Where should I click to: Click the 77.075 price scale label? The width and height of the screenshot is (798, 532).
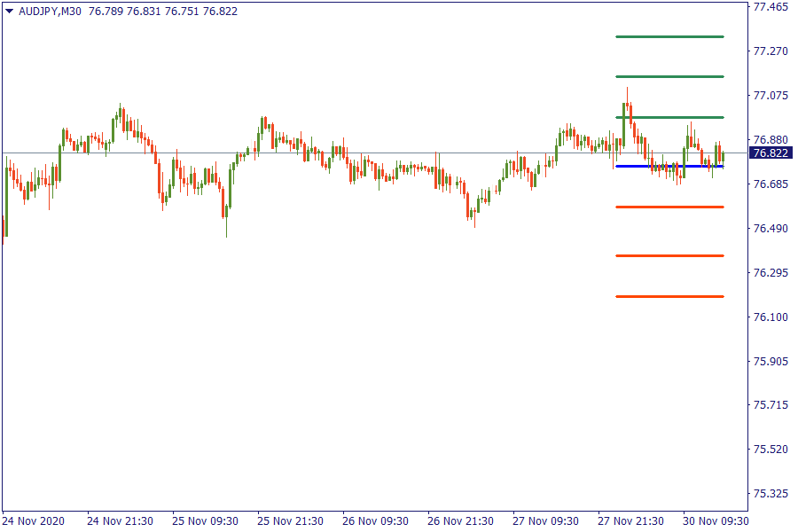770,96
